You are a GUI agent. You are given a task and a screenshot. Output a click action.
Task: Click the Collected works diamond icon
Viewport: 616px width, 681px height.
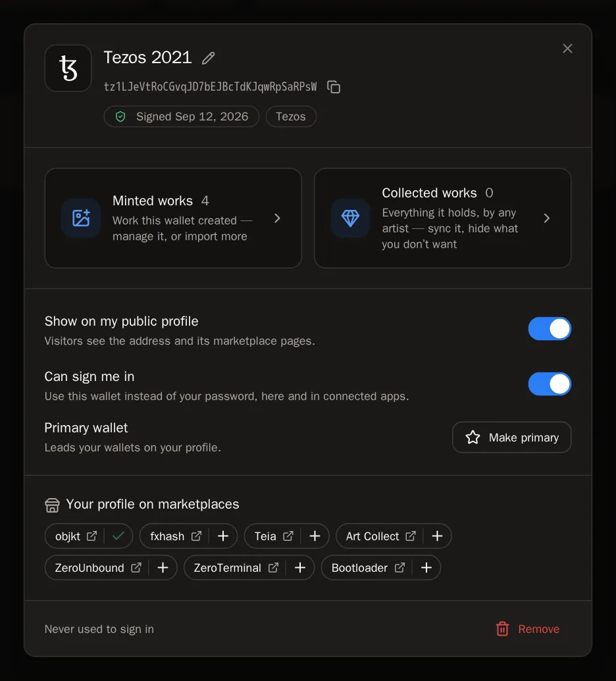[351, 218]
